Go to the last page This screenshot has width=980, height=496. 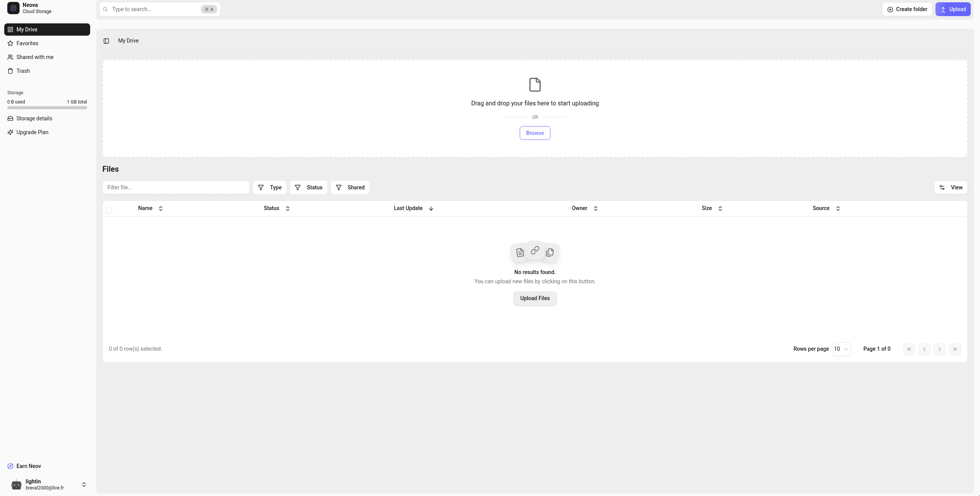pos(955,349)
